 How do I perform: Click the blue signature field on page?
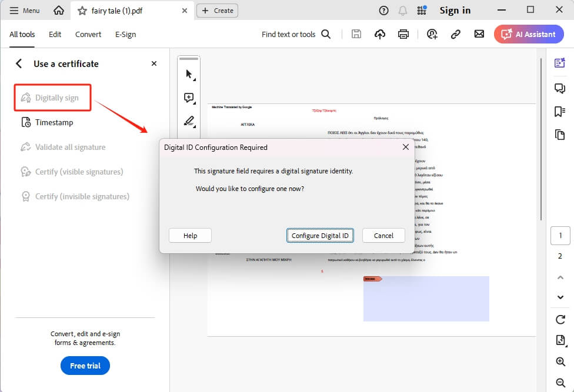tap(426, 299)
